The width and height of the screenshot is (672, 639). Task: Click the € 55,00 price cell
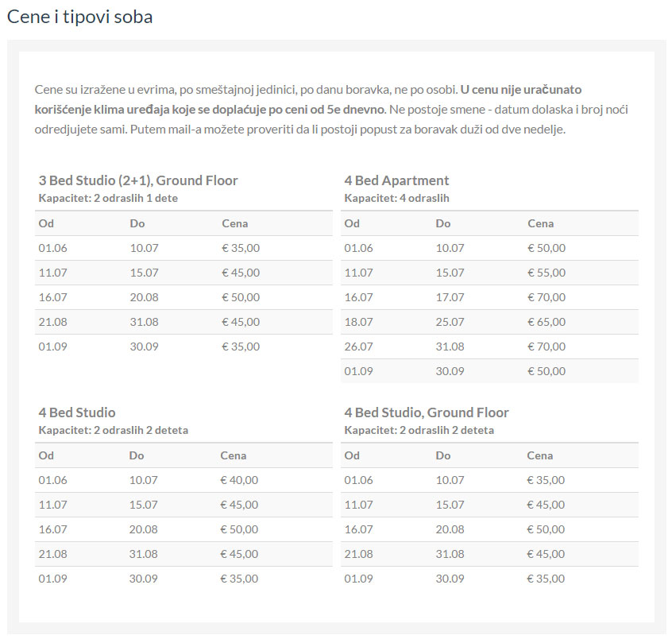coord(546,273)
